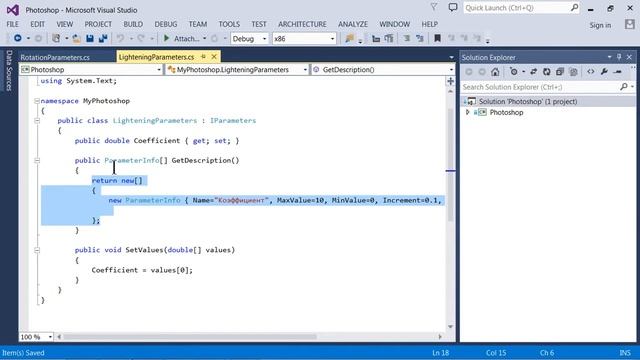Click the Navigate Backward toolbar icon
Screen dimensions: 640x360
tap(18, 38)
